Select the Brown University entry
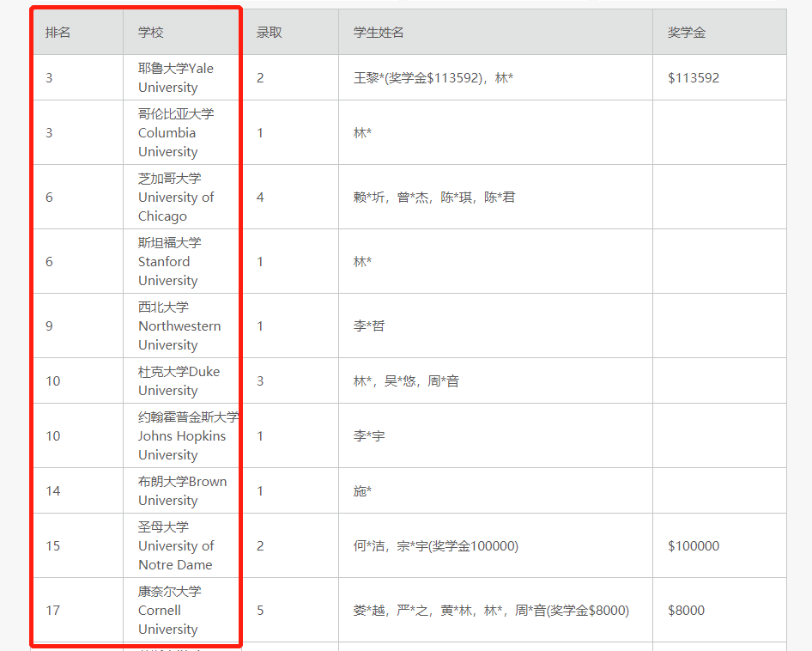 [x=182, y=490]
